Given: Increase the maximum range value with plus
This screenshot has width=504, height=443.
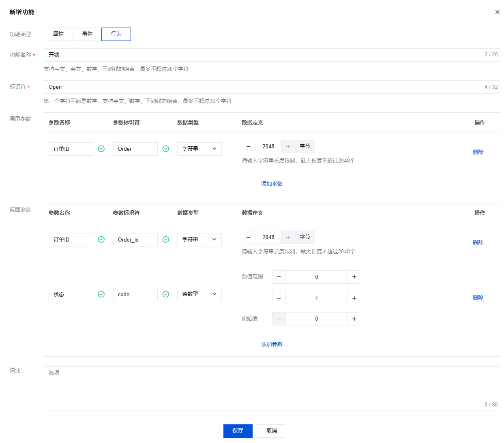Looking at the screenshot, I should click(x=354, y=298).
